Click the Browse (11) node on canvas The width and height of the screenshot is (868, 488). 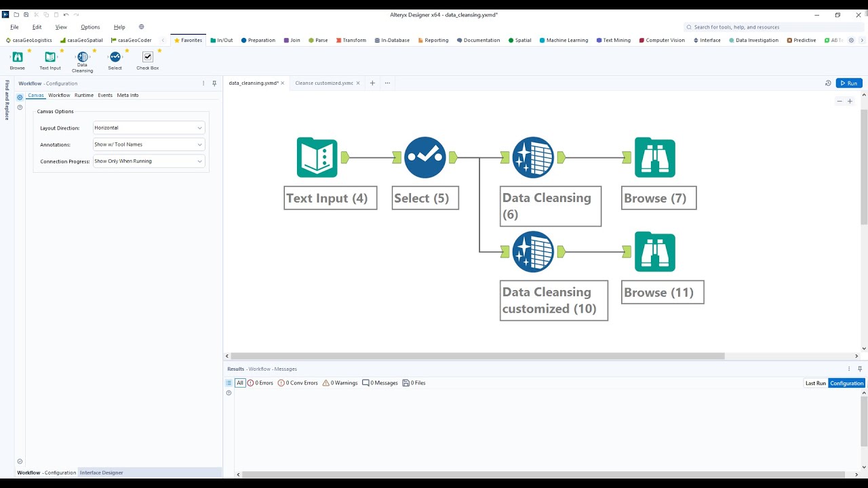(654, 251)
